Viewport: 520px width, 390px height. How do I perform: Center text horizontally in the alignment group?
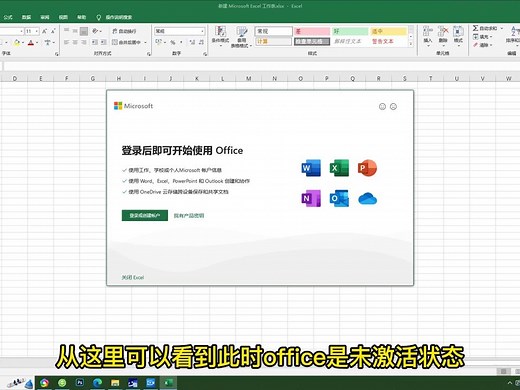[x=75, y=42]
